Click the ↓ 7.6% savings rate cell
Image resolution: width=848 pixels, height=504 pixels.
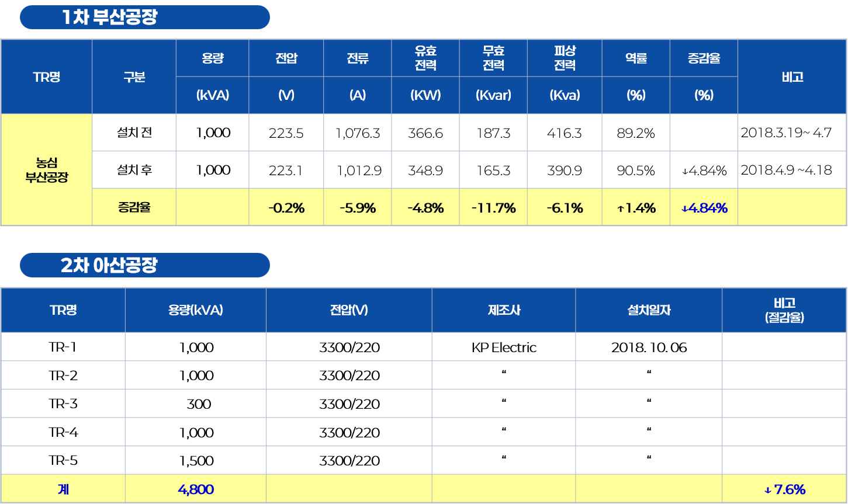click(x=784, y=489)
